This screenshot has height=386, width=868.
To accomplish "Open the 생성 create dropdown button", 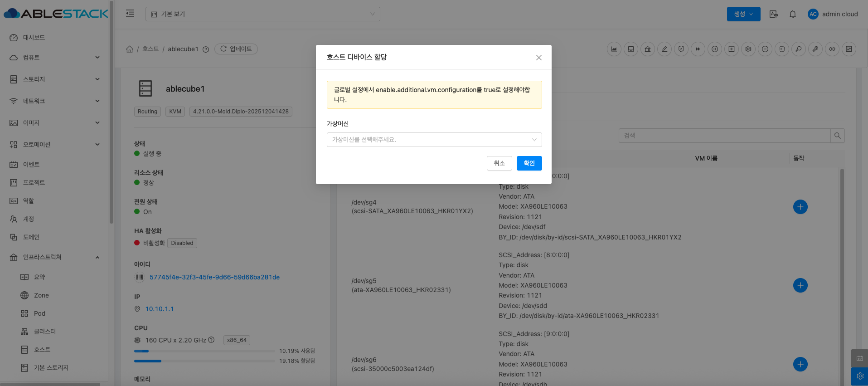I will [x=743, y=14].
